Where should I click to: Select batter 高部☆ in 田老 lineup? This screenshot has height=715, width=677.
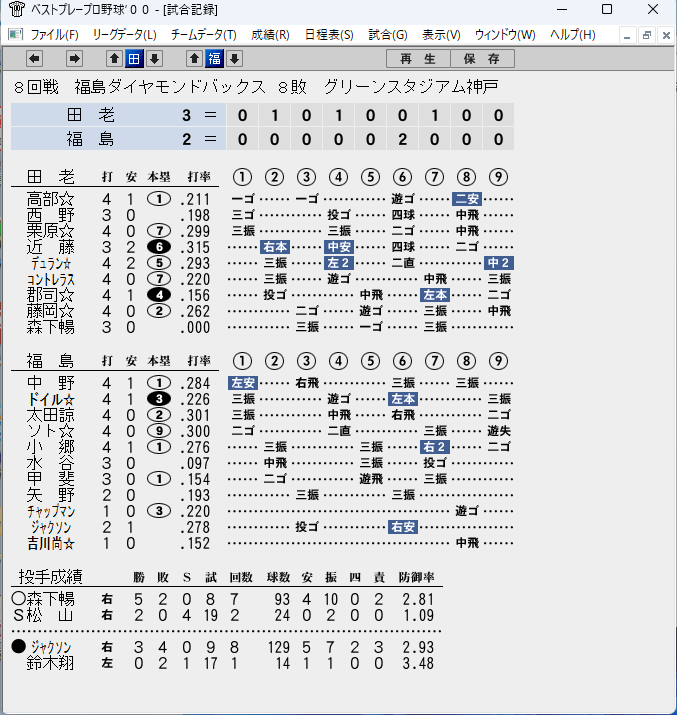(50, 199)
